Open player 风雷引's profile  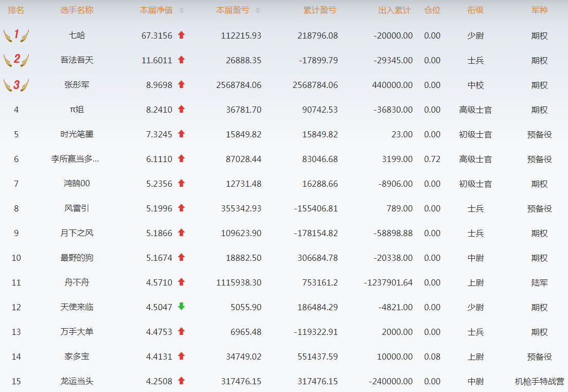[77, 208]
